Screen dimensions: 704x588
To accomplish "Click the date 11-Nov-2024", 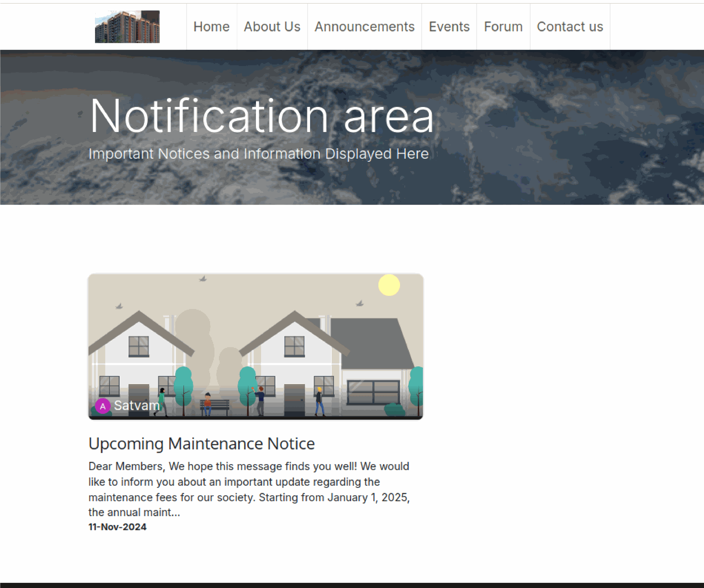I will click(x=117, y=527).
